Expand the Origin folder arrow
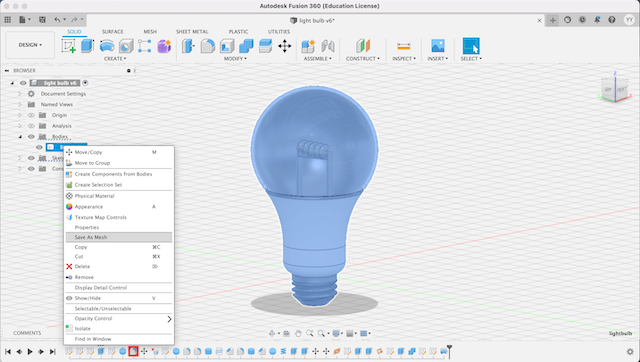The image size is (640, 362). click(20, 115)
